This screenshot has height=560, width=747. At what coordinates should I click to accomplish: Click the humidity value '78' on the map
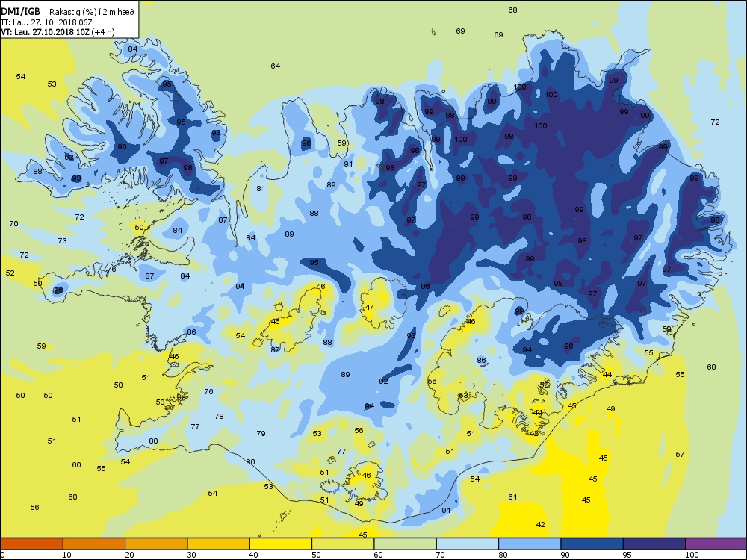pos(219,416)
